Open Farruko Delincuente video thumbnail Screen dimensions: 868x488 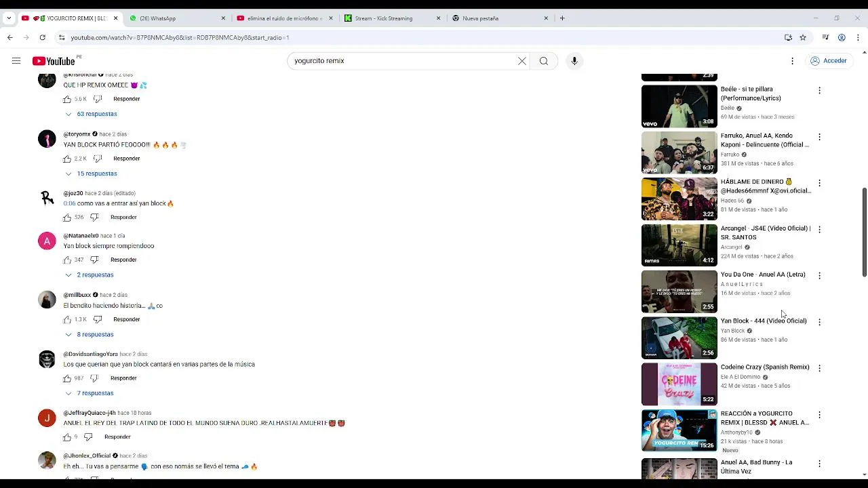pos(679,152)
